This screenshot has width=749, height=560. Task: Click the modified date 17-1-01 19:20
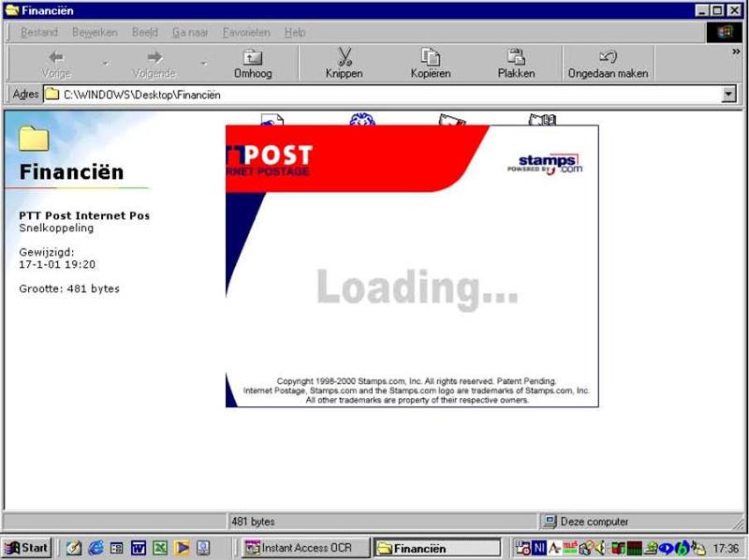pos(57,264)
